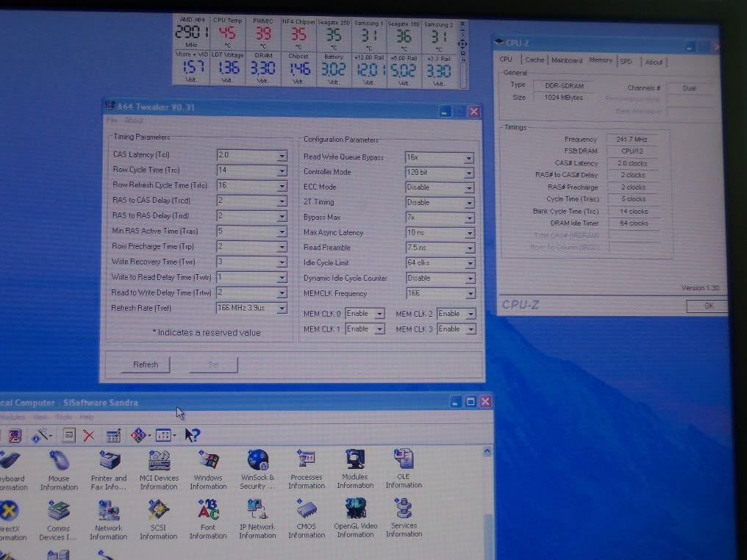
Task: Open the CAS Latency (Tcl) dropdown
Action: (x=282, y=157)
